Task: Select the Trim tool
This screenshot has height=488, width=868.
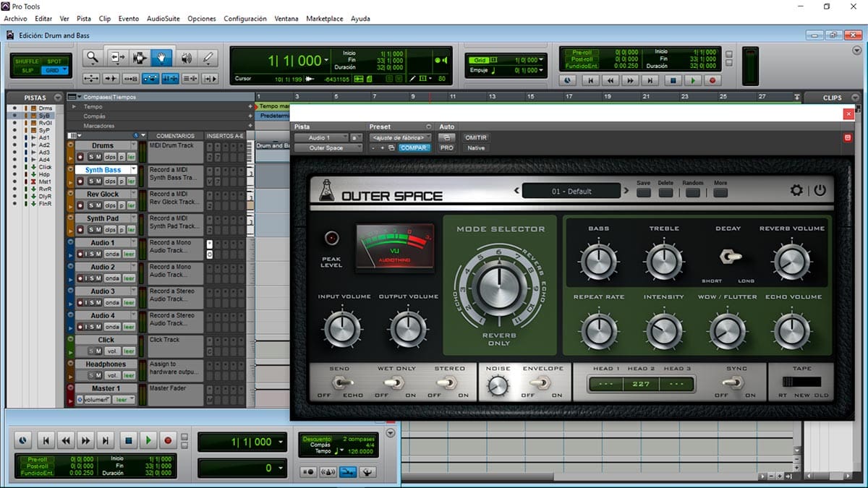Action: 118,58
